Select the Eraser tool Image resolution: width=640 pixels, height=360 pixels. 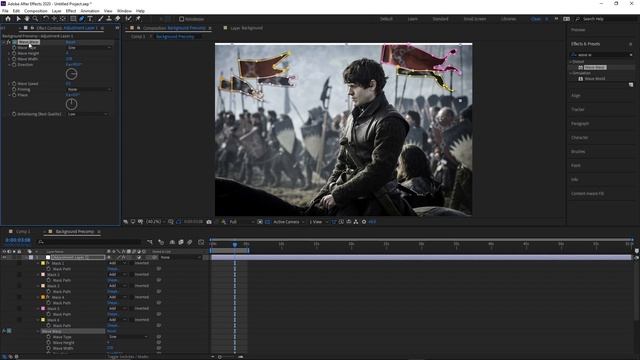click(118, 19)
